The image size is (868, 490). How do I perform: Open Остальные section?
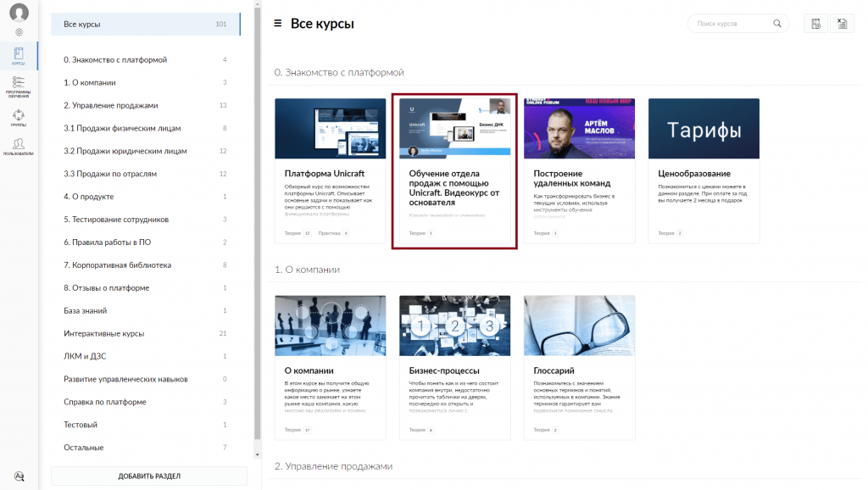[146, 448]
